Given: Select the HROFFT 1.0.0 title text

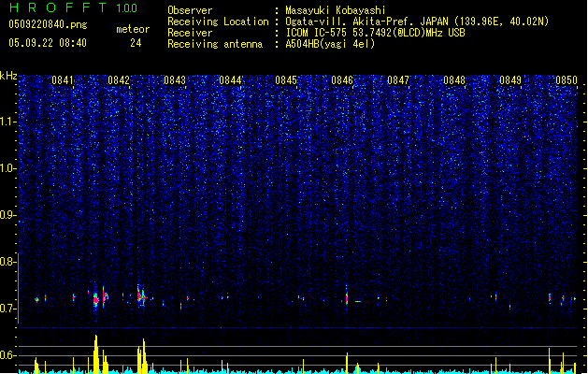Looking at the screenshot, I should [73, 7].
